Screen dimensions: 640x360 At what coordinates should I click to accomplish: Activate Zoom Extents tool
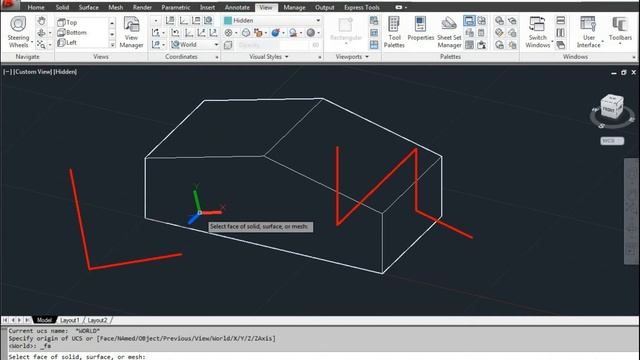pyautogui.click(x=41, y=44)
